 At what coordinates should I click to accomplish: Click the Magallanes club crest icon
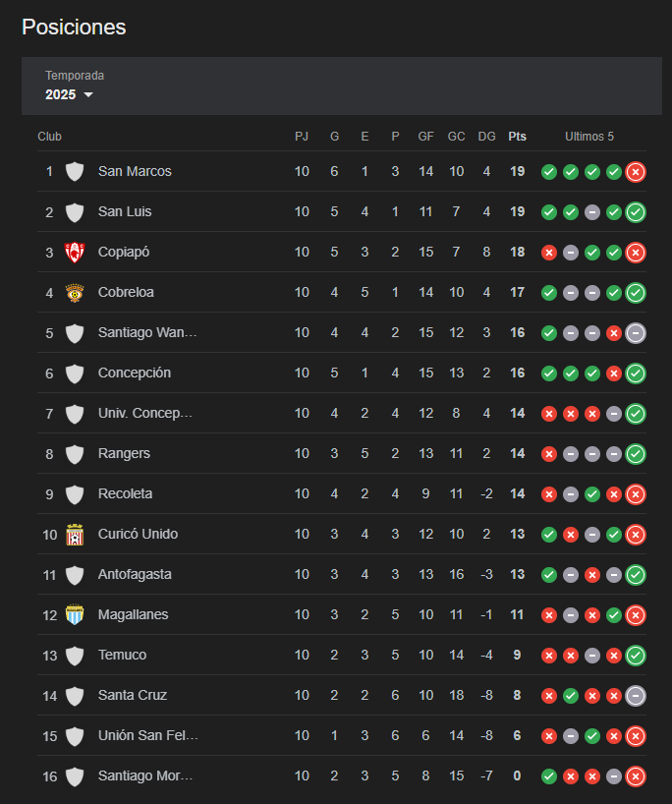click(75, 614)
